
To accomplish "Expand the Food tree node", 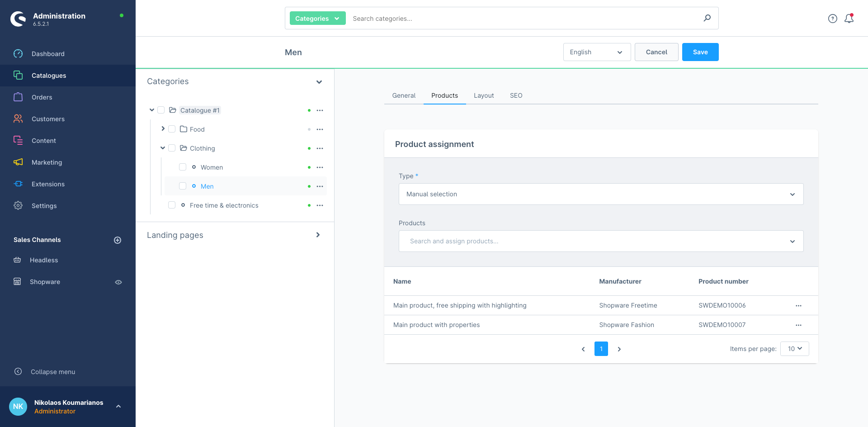I will 163,129.
